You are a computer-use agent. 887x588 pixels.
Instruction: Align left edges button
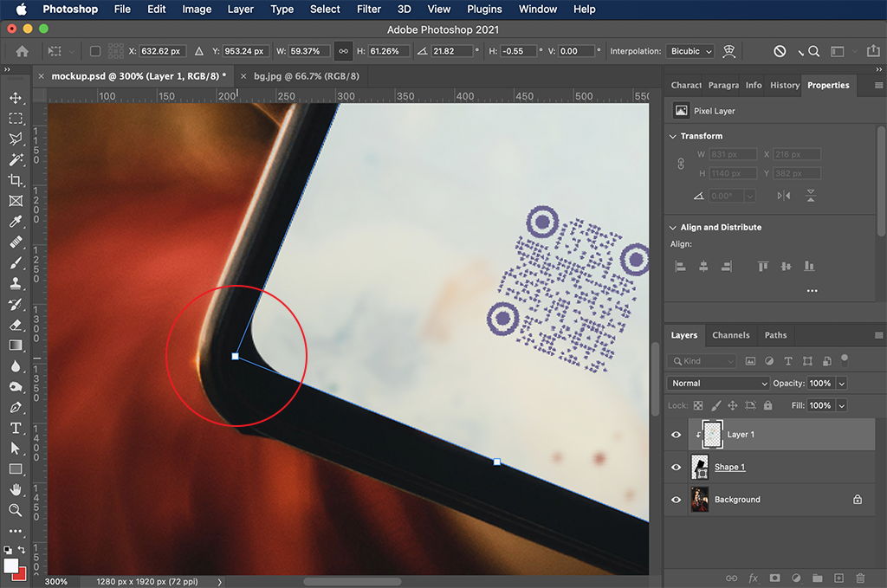[x=681, y=267]
